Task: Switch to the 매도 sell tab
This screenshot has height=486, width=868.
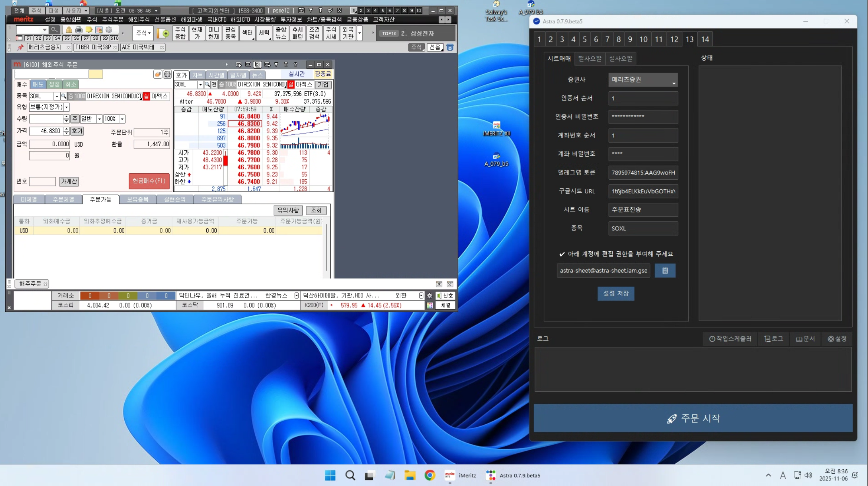Action: pos(38,84)
